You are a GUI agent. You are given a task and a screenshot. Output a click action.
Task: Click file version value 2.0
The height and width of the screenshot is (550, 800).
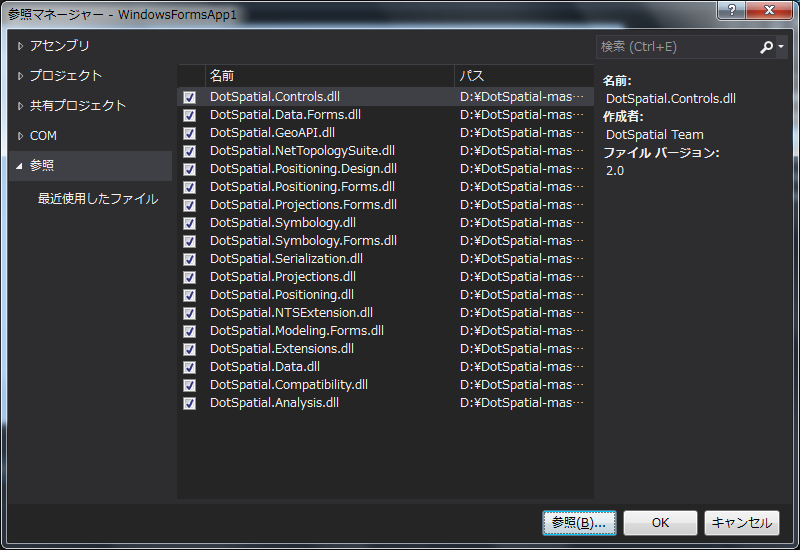[615, 171]
